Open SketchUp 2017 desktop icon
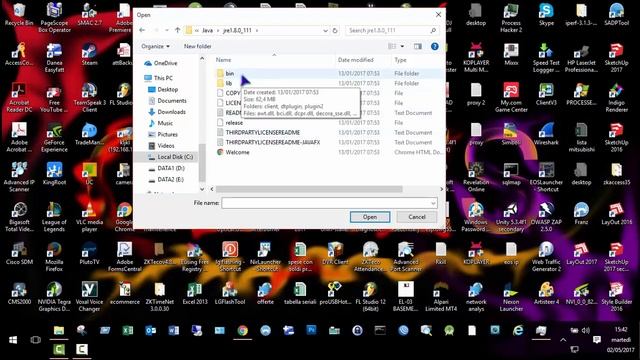640x360 pixels. [x=616, y=58]
